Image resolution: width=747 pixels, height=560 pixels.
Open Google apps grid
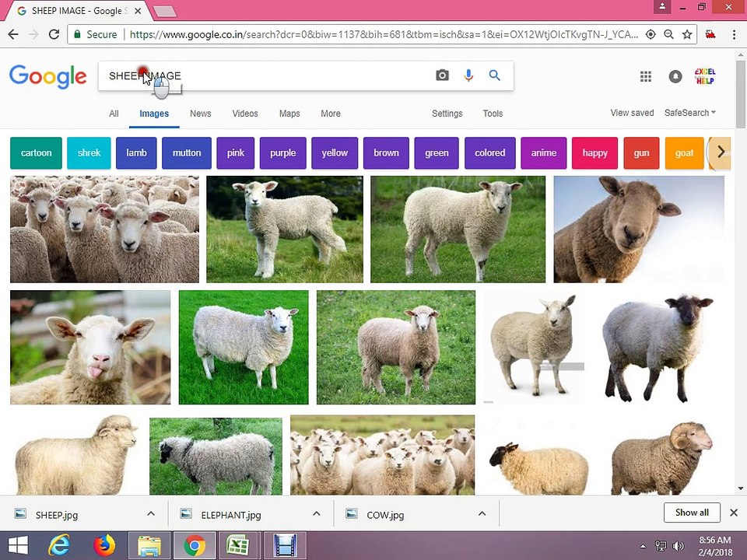pyautogui.click(x=646, y=76)
